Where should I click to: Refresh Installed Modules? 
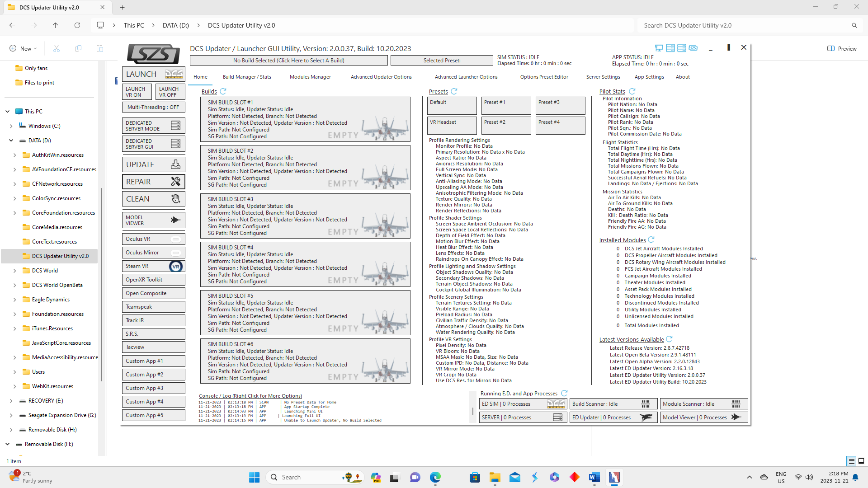coord(651,239)
